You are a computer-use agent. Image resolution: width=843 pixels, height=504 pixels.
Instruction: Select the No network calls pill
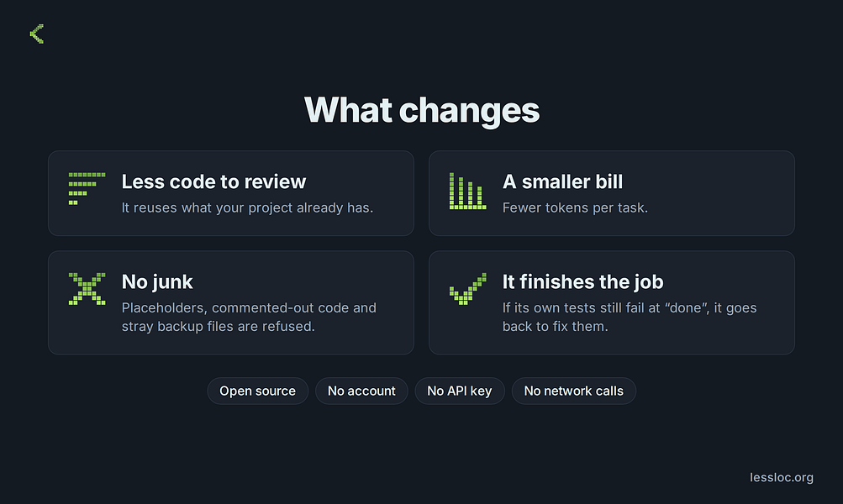[574, 391]
